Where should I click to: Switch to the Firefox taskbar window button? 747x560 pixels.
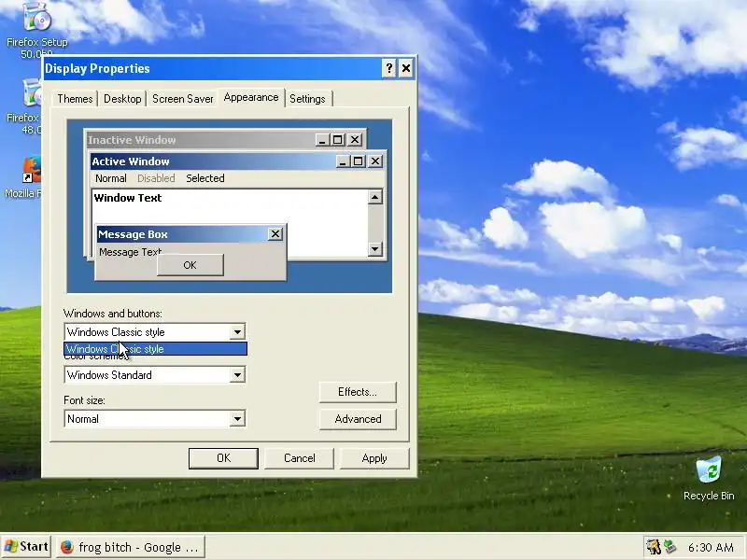(x=131, y=547)
